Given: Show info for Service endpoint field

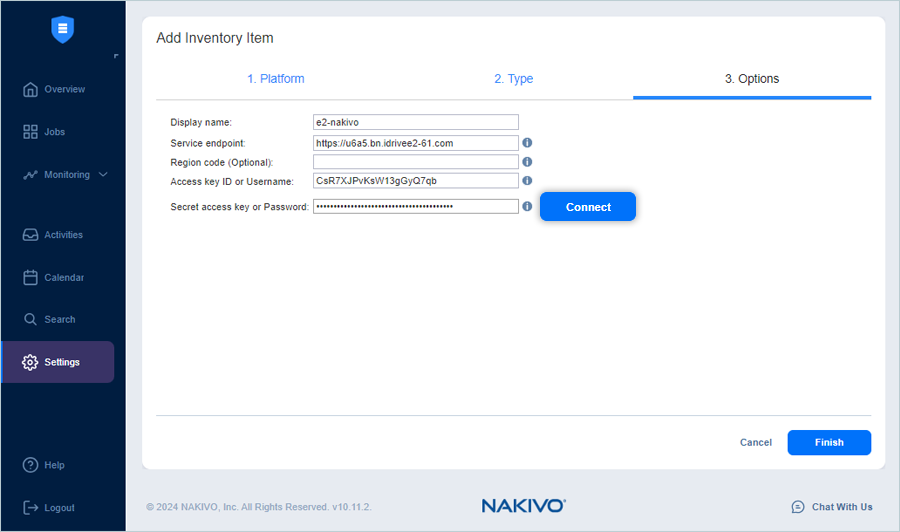Looking at the screenshot, I should [527, 142].
